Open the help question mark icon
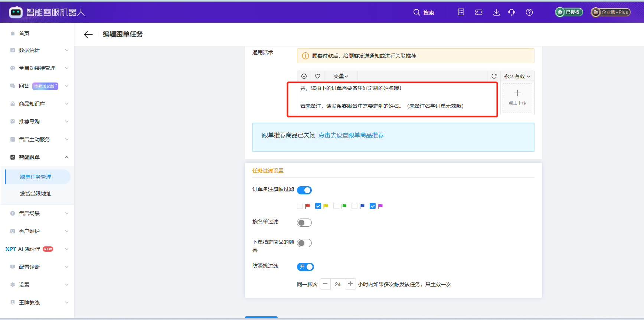This screenshot has width=644, height=320. pyautogui.click(x=529, y=12)
